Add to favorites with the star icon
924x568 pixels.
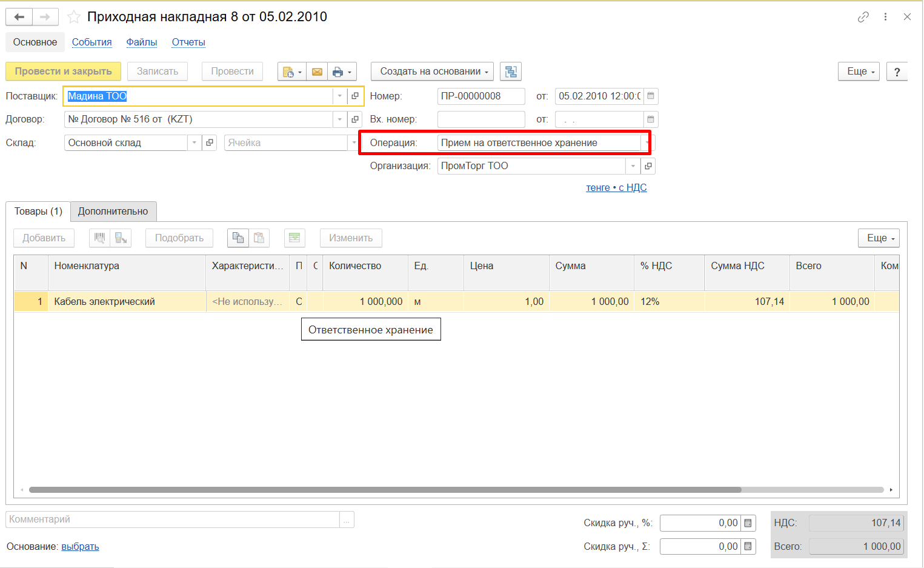pos(74,17)
